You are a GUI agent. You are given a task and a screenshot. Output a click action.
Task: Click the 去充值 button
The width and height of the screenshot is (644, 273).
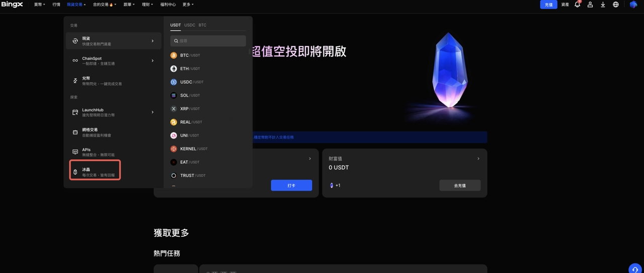pyautogui.click(x=459, y=185)
